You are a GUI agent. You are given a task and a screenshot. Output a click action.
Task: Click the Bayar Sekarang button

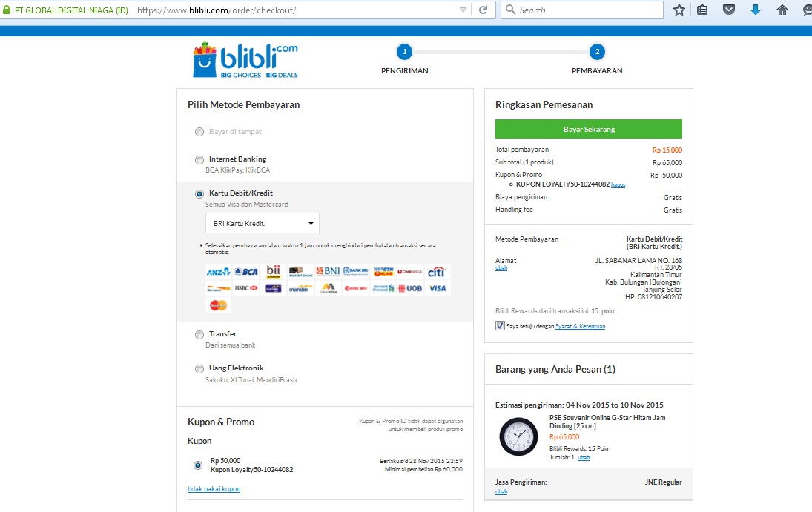589,129
